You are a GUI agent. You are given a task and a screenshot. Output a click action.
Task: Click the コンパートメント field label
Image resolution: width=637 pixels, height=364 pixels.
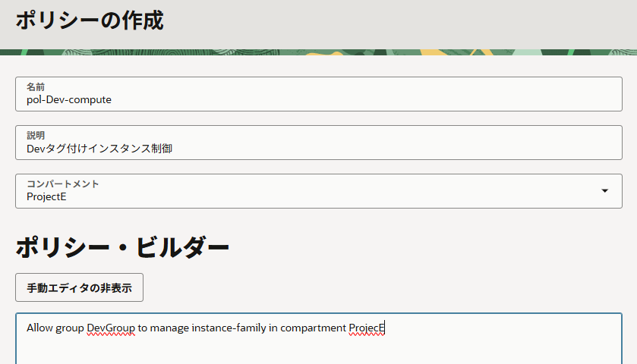tap(63, 184)
